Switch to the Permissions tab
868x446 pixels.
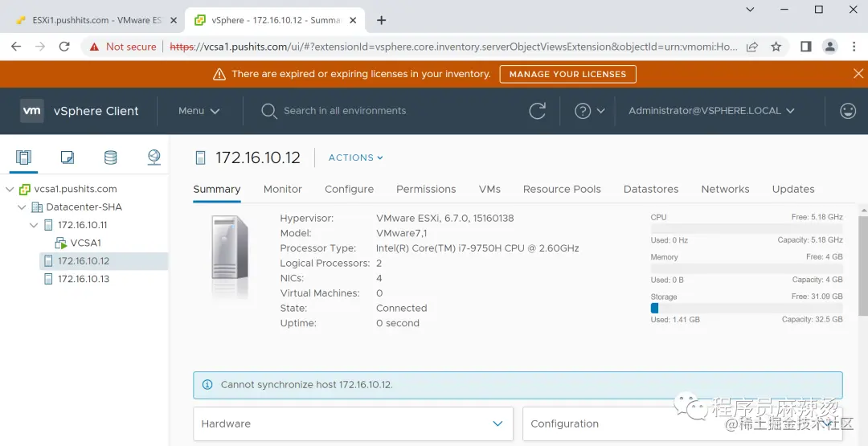(426, 189)
